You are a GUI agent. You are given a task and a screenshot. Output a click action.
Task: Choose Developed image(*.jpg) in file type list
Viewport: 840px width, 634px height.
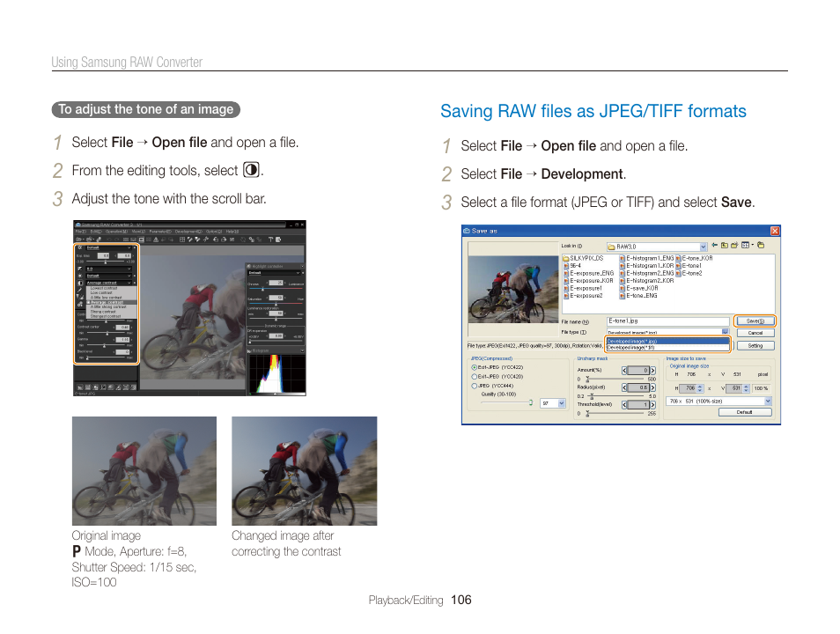pos(668,342)
